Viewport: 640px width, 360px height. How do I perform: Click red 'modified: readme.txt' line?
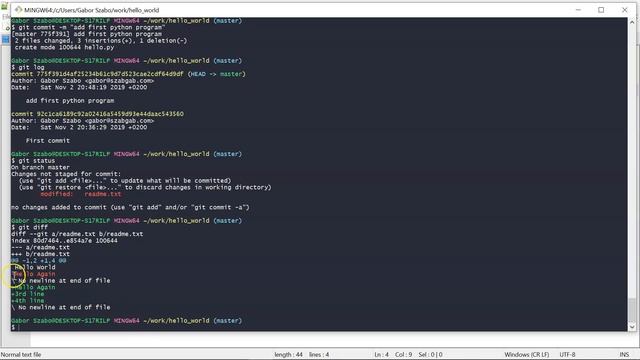coord(81,194)
